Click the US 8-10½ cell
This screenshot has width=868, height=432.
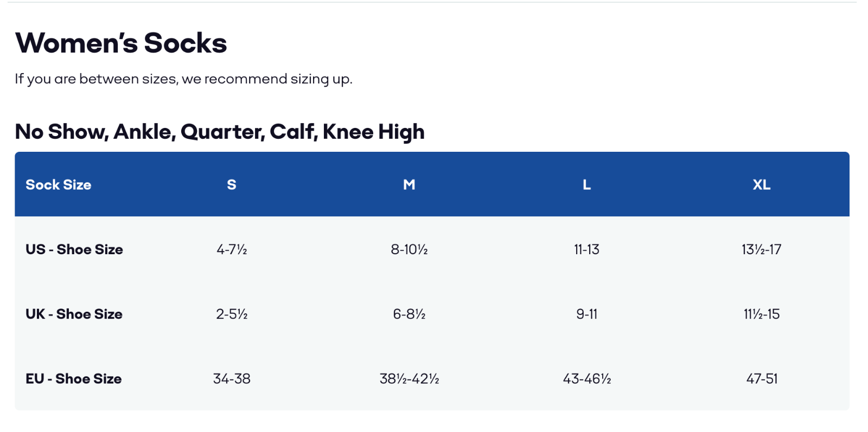click(409, 249)
